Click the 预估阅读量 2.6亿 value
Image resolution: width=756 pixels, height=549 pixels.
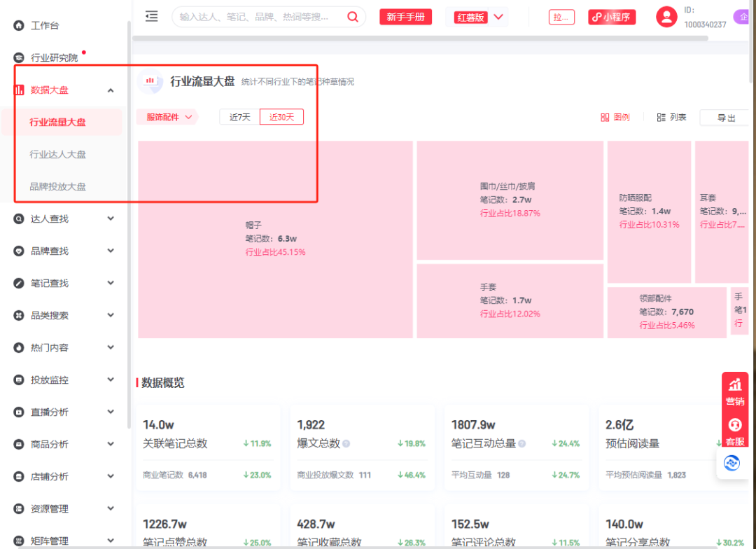(619, 425)
